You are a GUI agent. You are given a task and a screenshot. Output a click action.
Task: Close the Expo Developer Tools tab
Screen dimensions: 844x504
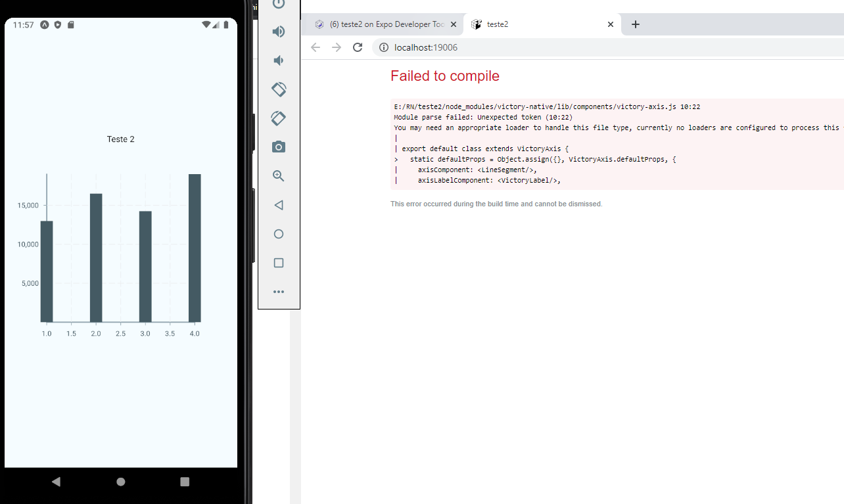tap(454, 24)
